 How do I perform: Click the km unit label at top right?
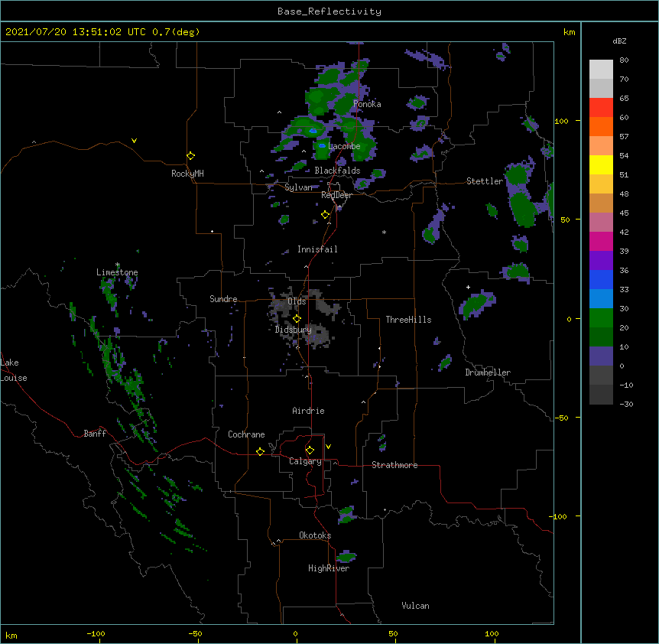(x=569, y=32)
